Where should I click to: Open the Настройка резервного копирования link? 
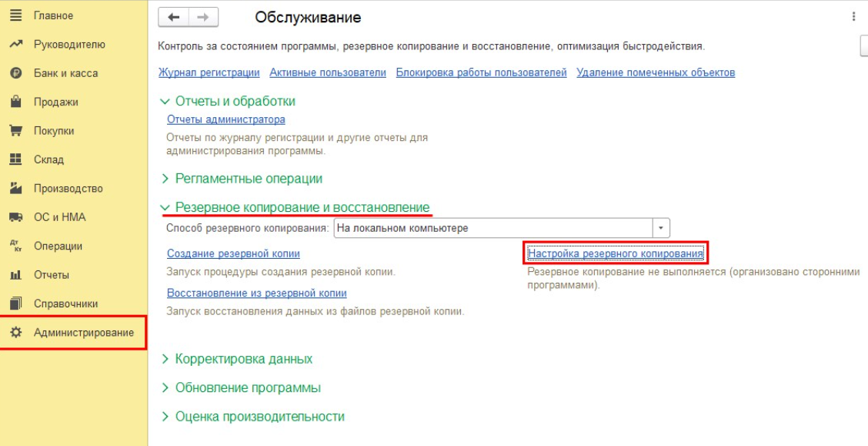(615, 253)
